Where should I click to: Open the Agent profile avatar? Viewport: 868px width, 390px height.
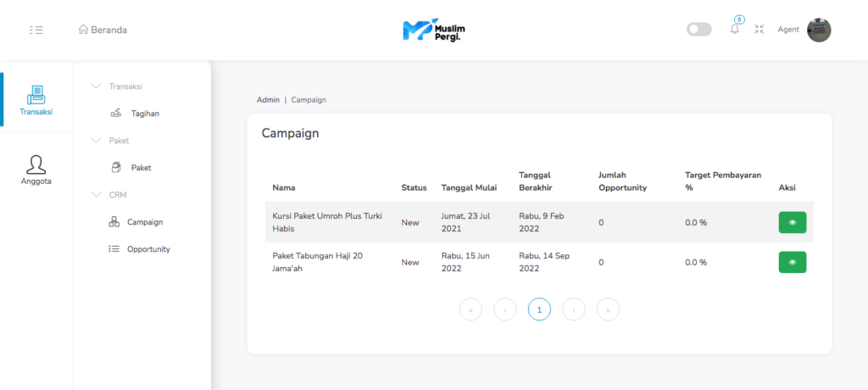819,30
